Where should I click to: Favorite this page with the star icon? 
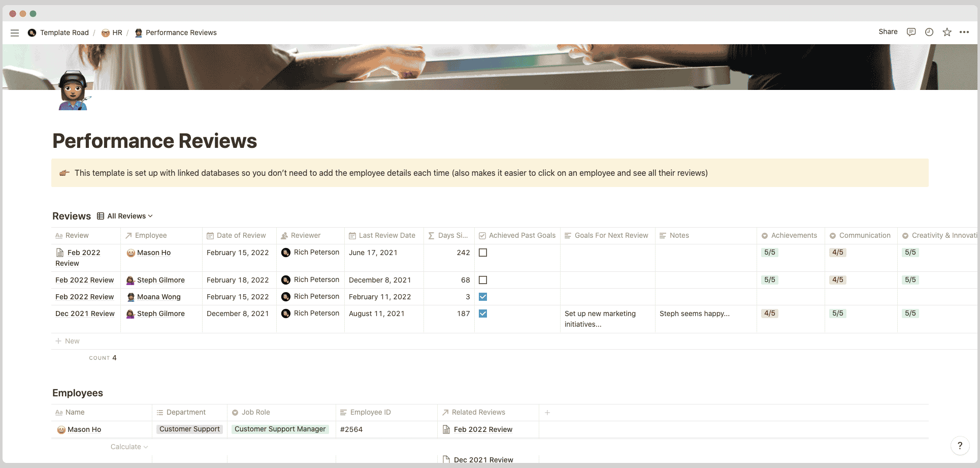point(946,32)
